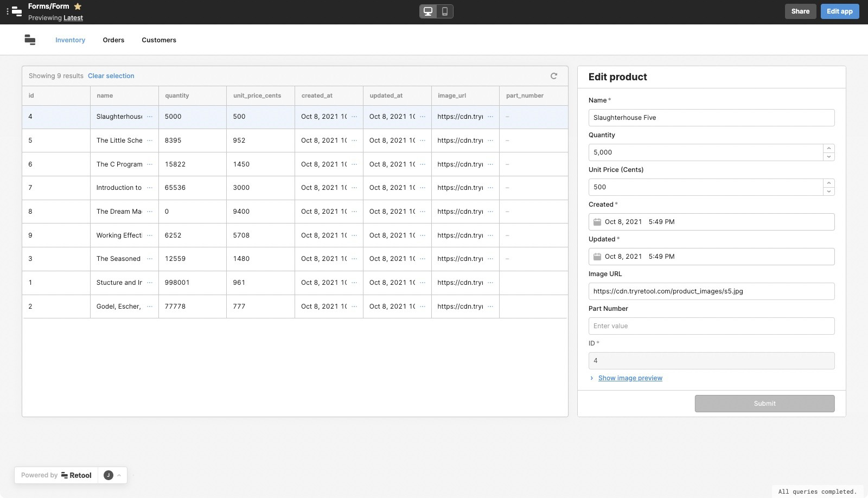
Task: Click the 9400 unit price cell
Action: 260,212
